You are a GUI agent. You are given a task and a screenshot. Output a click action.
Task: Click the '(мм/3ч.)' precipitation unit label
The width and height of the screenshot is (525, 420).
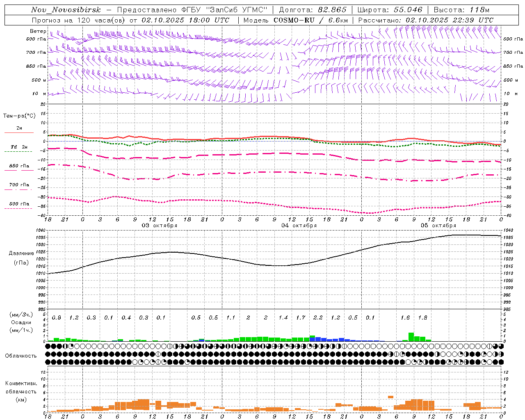tap(21, 315)
